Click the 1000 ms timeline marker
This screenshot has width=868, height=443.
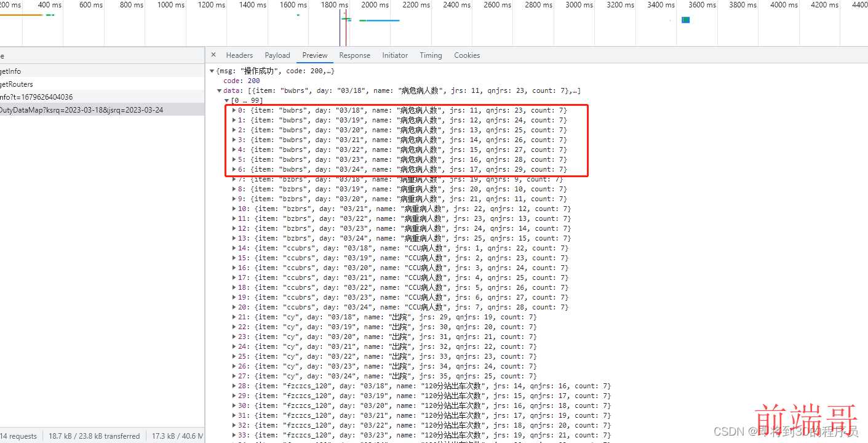(170, 5)
